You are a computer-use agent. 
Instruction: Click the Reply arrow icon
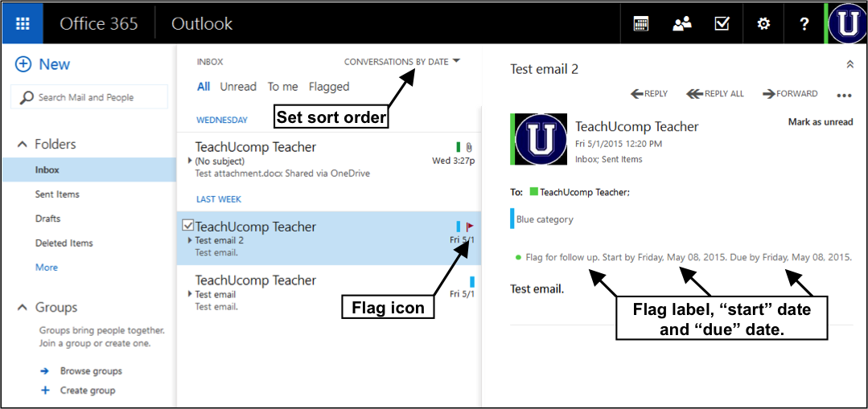pyautogui.click(x=637, y=94)
